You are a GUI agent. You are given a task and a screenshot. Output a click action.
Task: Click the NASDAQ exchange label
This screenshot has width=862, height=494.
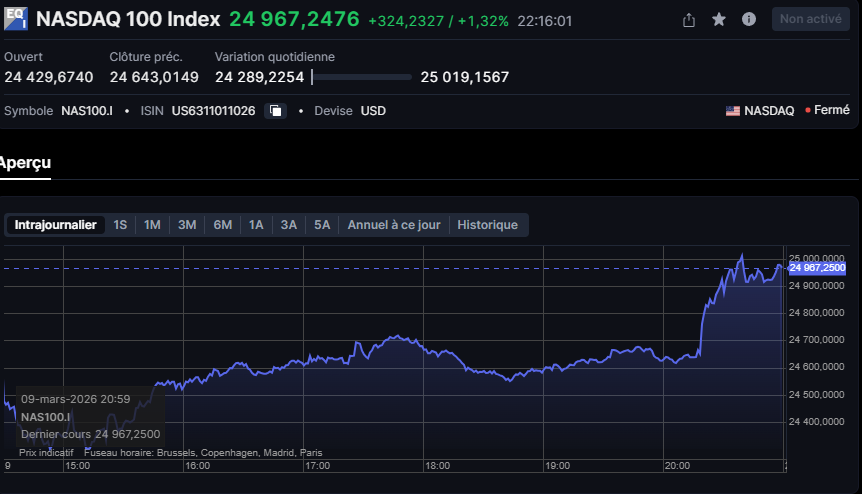[x=769, y=111]
